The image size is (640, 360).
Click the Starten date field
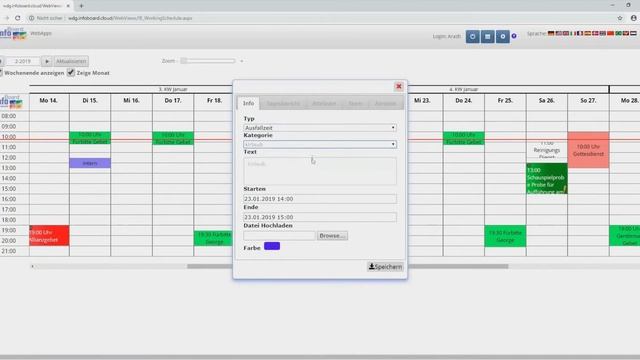click(x=320, y=199)
